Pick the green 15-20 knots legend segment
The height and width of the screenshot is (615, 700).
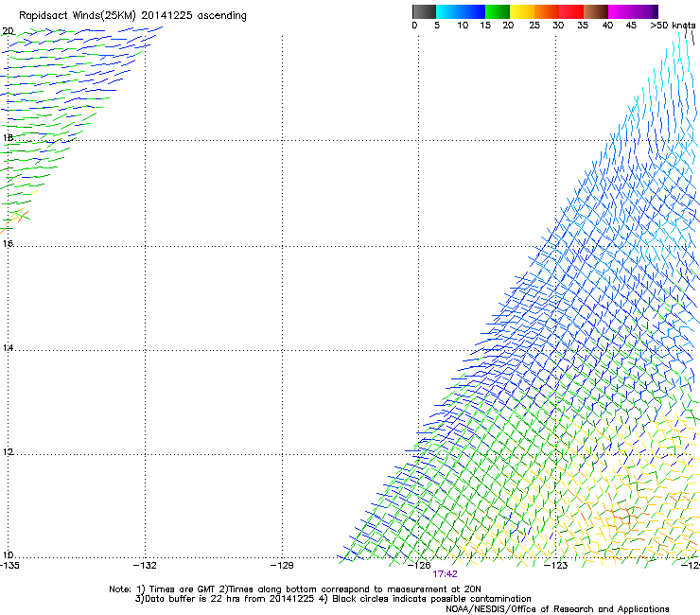[x=498, y=11]
